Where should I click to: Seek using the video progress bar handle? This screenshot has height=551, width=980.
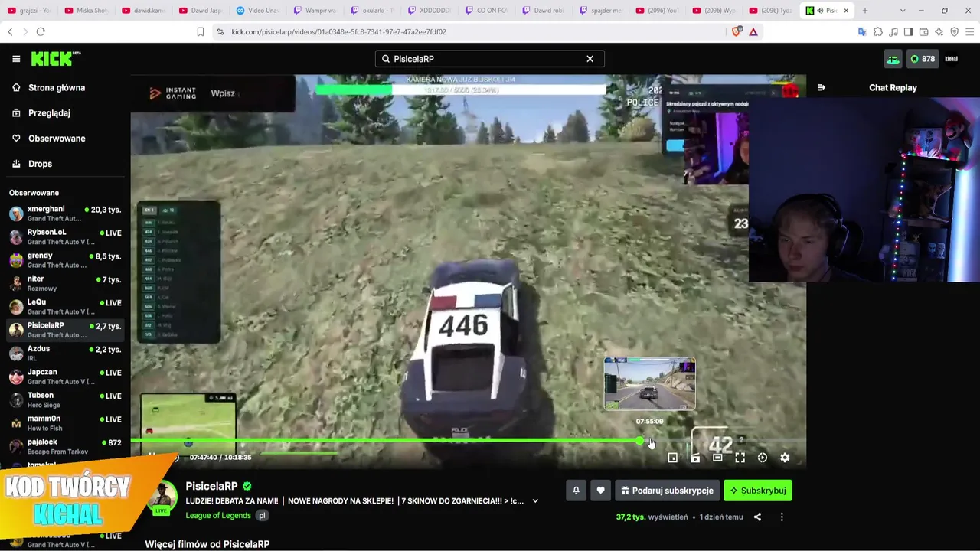pos(639,441)
